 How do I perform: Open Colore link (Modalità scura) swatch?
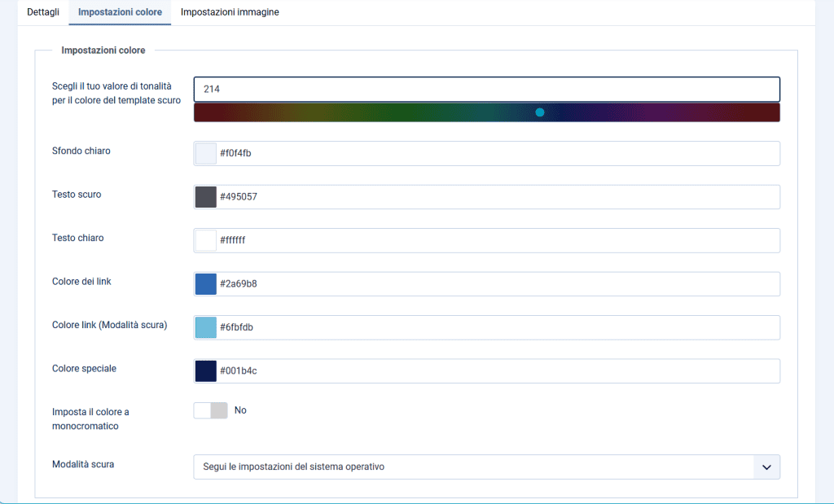(206, 327)
